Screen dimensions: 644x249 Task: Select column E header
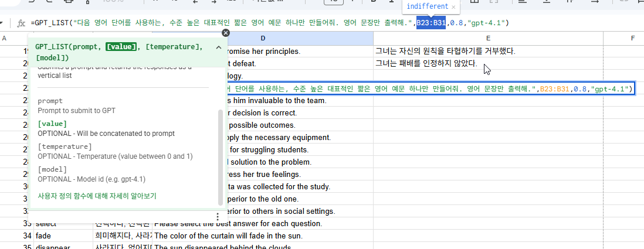[x=488, y=39]
